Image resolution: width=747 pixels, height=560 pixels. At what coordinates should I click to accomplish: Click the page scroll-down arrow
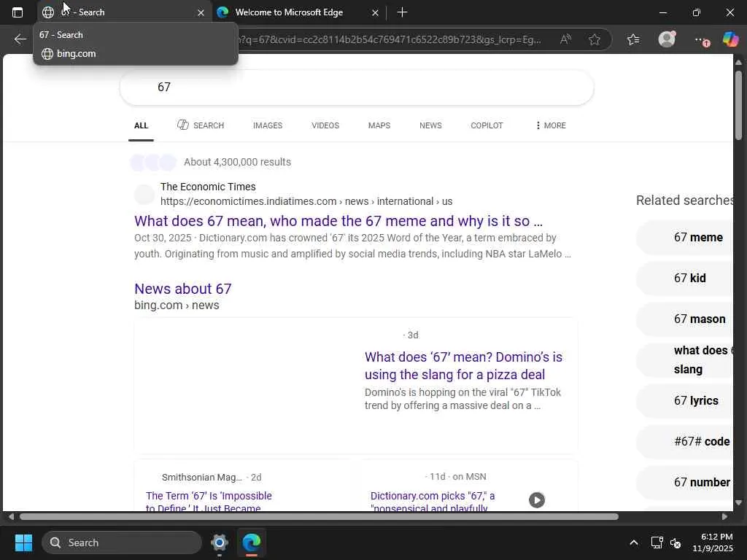738,502
